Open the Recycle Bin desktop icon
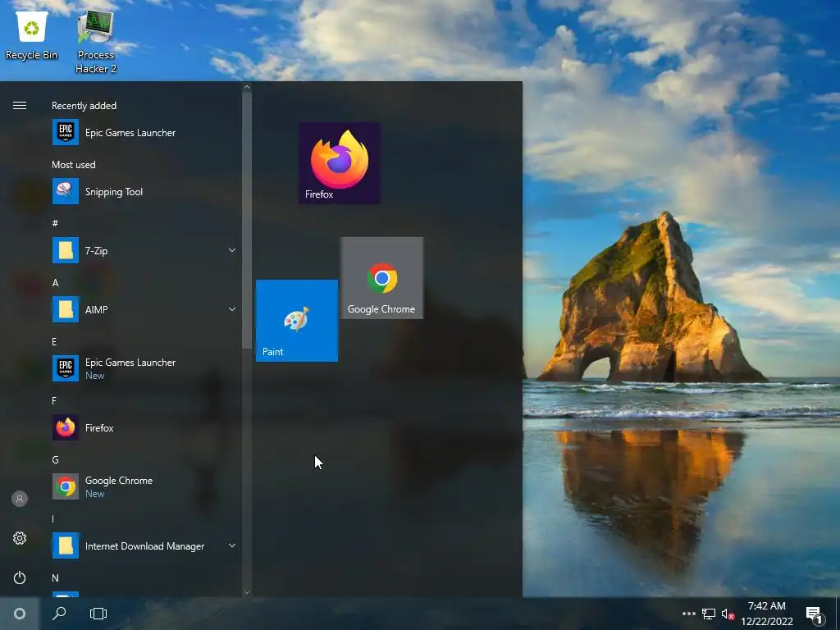 32,35
